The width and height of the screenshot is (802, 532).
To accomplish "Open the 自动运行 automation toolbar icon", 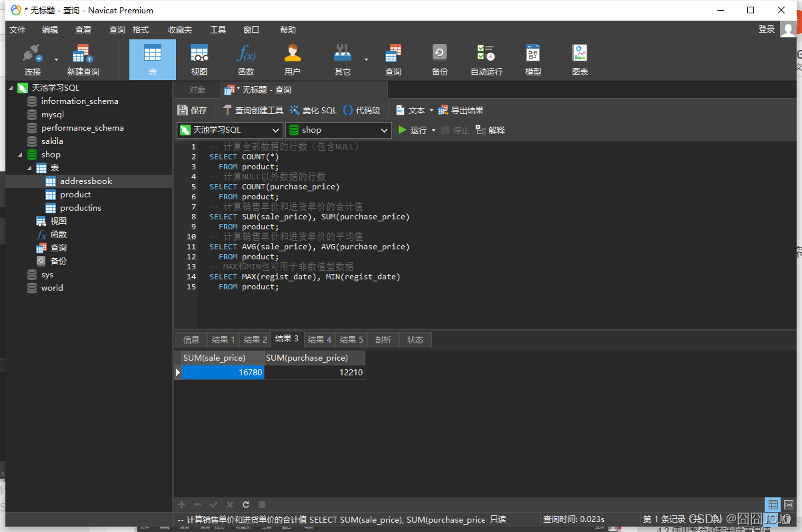I will [x=486, y=60].
